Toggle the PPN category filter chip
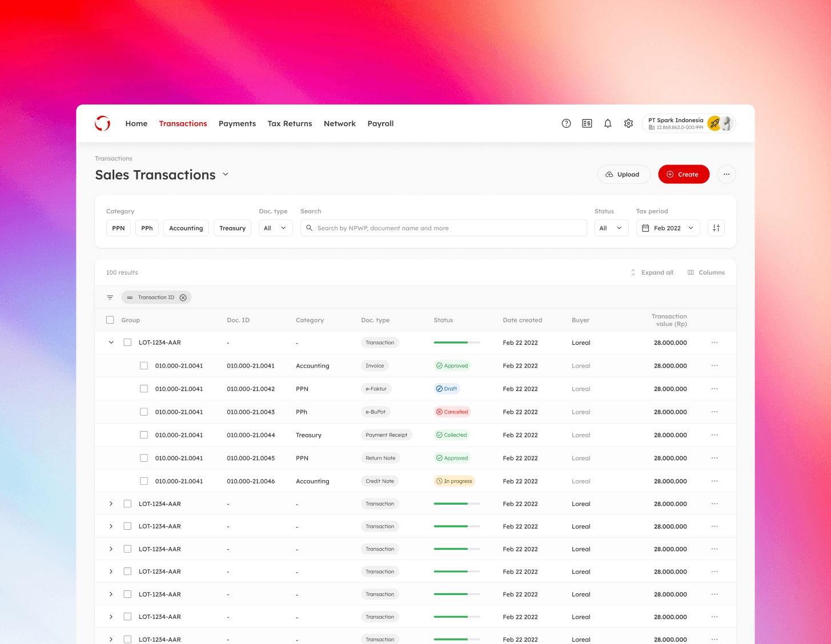 pyautogui.click(x=118, y=228)
